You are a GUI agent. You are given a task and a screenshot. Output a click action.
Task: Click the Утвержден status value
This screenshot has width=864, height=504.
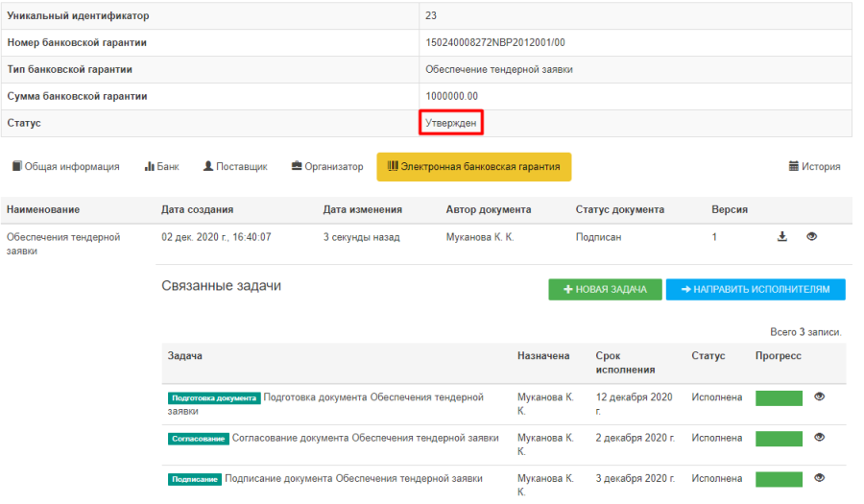click(450, 123)
